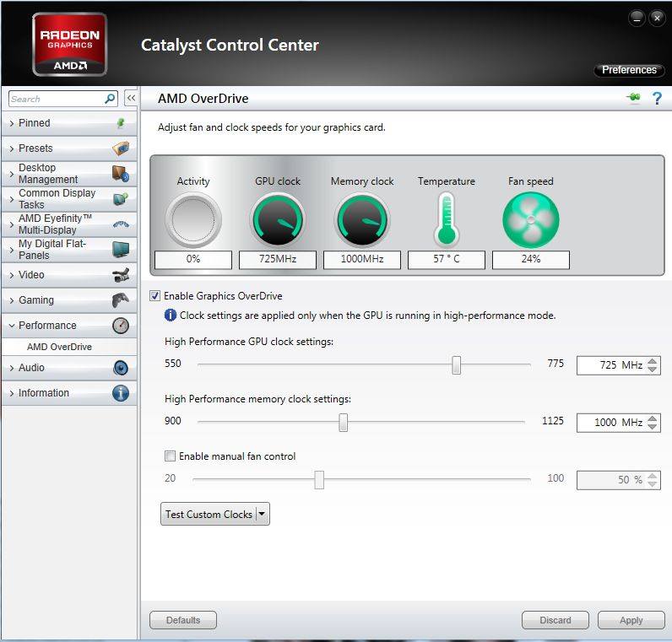Image resolution: width=672 pixels, height=642 pixels.
Task: Click the Desktop Management icon
Action: pos(121,174)
